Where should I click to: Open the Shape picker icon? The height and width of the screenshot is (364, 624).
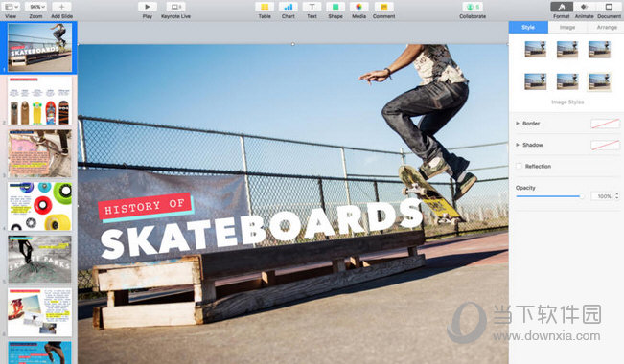[x=335, y=7]
